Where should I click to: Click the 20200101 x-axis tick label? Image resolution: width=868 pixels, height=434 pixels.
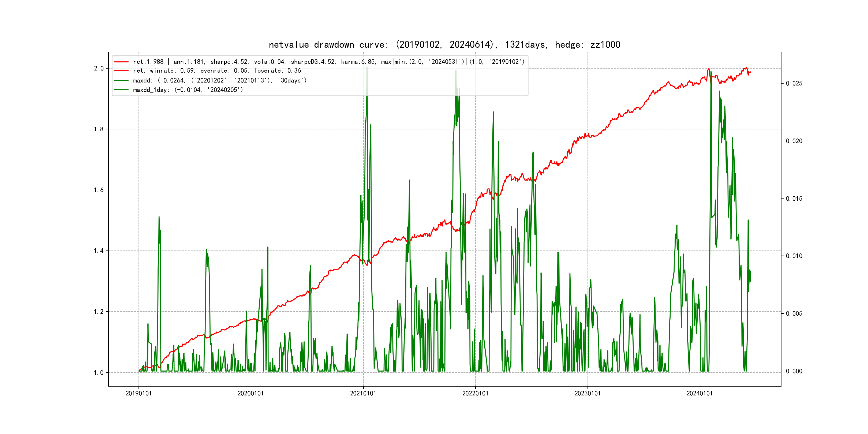251,394
